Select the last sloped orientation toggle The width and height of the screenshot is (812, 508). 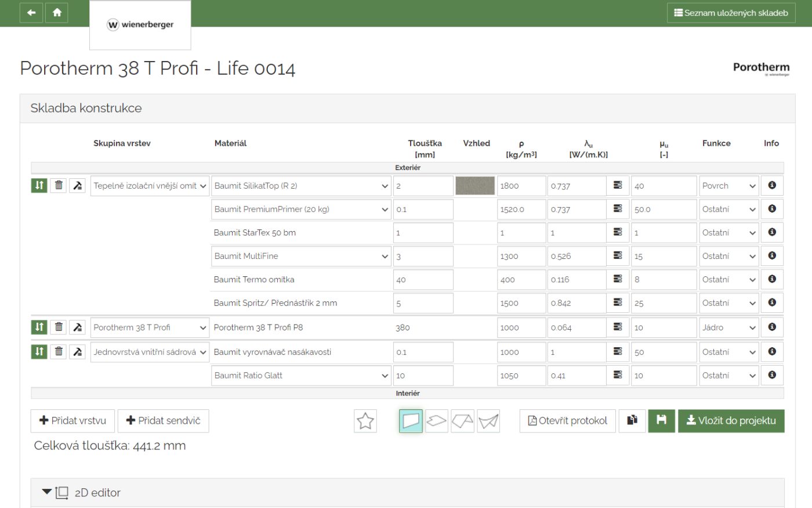[488, 421]
